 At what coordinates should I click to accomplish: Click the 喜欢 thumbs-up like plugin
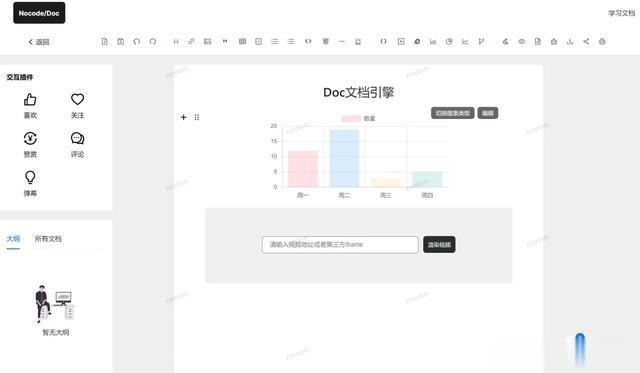click(x=30, y=105)
